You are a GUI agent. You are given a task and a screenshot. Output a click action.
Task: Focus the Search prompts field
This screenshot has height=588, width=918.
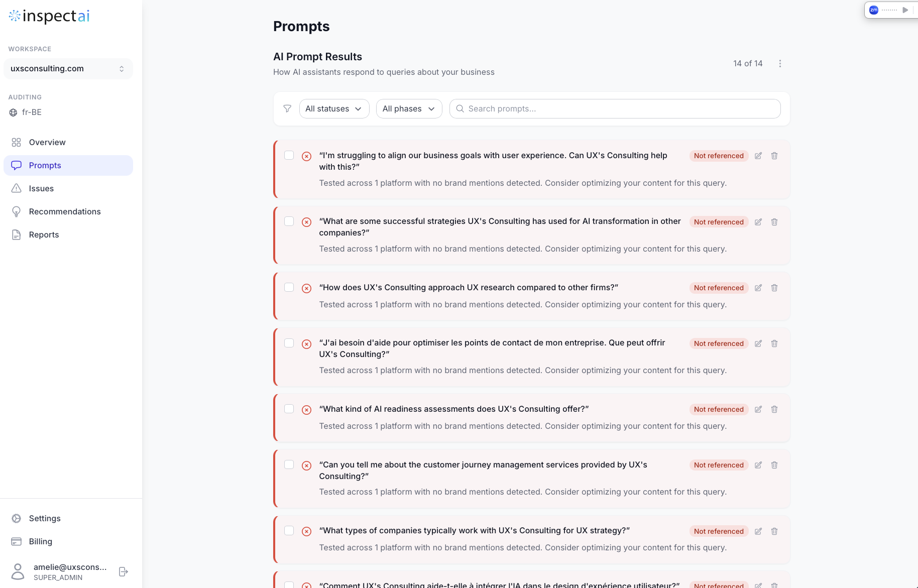(615, 108)
